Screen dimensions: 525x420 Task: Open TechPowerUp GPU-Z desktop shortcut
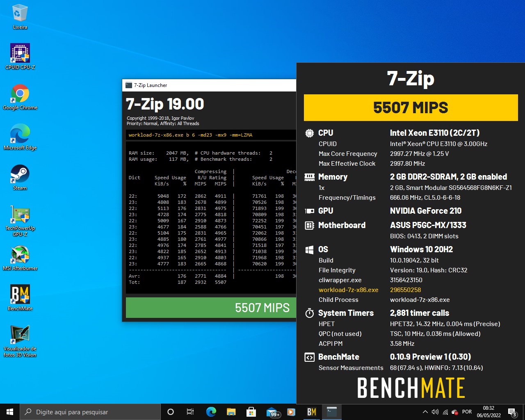(20, 220)
